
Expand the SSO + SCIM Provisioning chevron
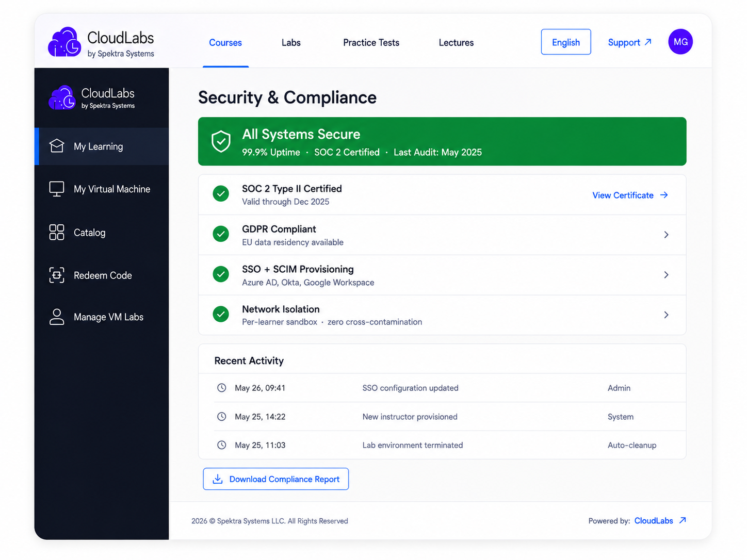pyautogui.click(x=666, y=275)
